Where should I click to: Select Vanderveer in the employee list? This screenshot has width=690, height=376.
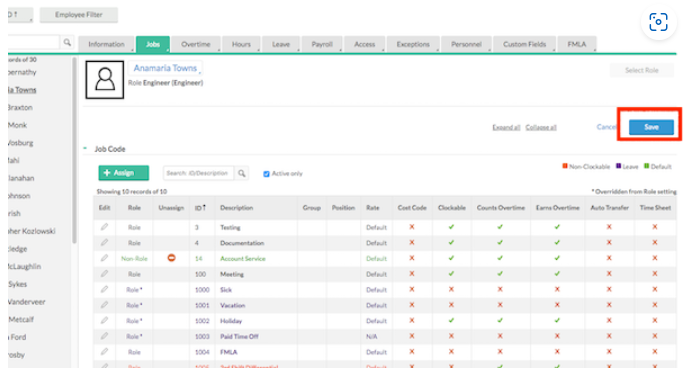point(27,302)
